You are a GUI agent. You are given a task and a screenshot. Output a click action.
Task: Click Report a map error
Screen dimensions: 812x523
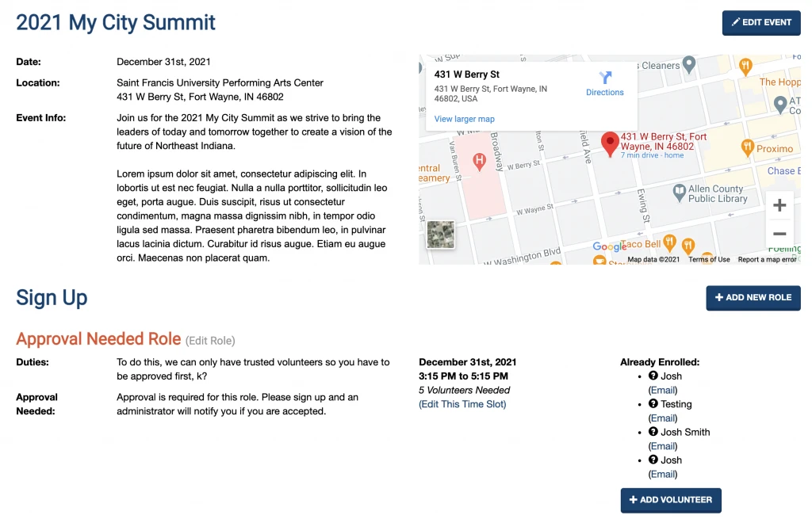pyautogui.click(x=767, y=258)
